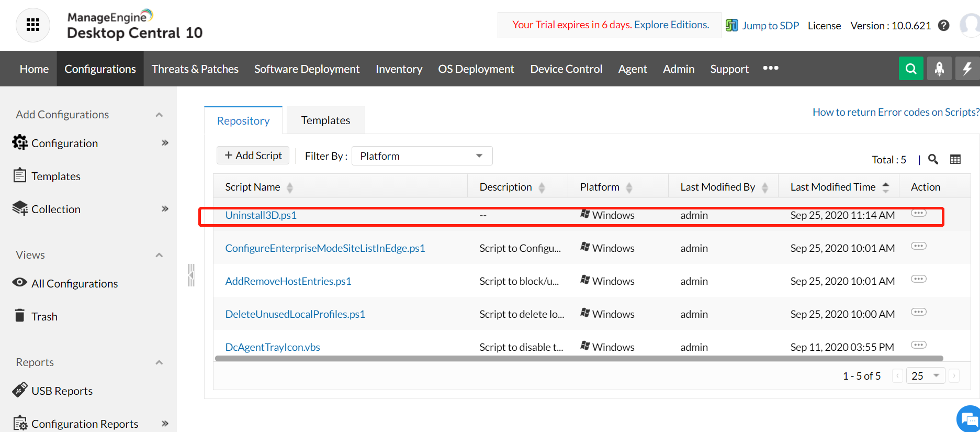Open the Configurations navigation item

[x=100, y=69]
